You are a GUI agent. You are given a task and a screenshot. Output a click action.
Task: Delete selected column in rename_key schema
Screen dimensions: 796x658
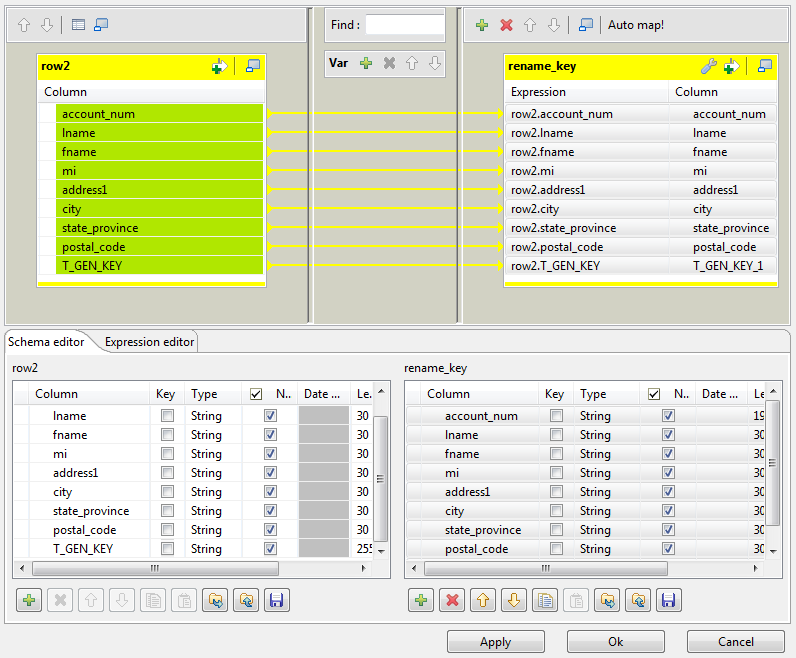tap(451, 600)
